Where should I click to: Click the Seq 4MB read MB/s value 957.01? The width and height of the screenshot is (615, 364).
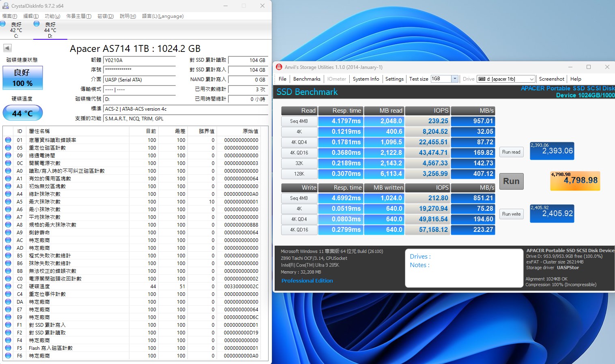point(473,121)
